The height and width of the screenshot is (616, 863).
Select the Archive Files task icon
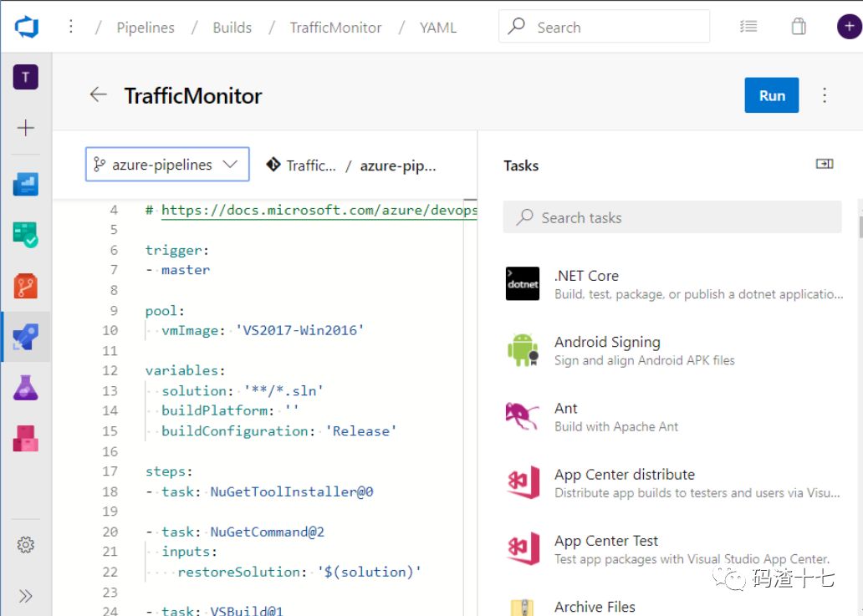click(x=523, y=607)
